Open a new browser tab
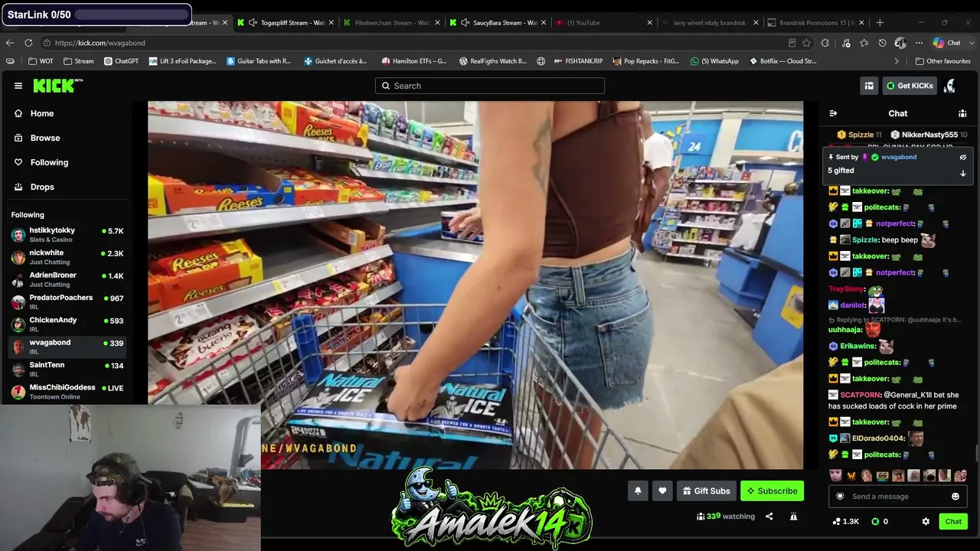The image size is (980, 551). [880, 23]
